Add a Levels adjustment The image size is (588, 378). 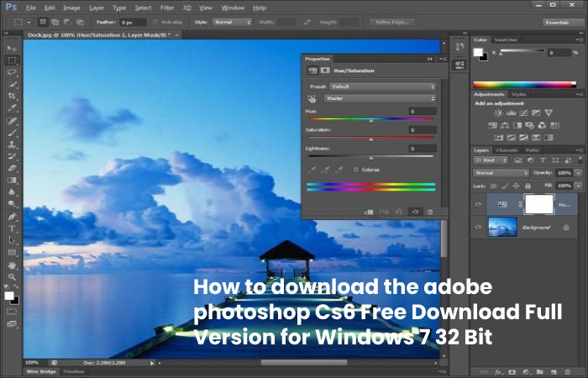tap(511, 113)
